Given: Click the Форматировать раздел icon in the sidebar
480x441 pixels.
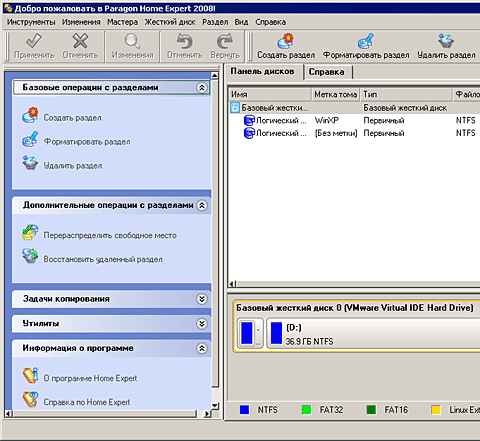Looking at the screenshot, I should click(30, 139).
